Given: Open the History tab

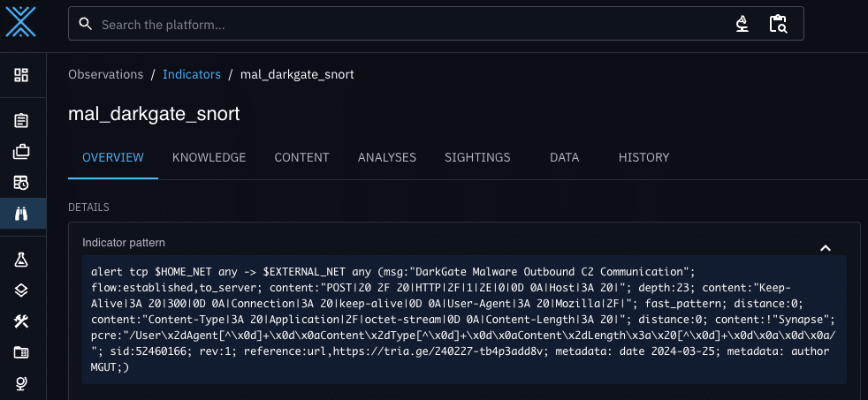Looking at the screenshot, I should click(643, 157).
